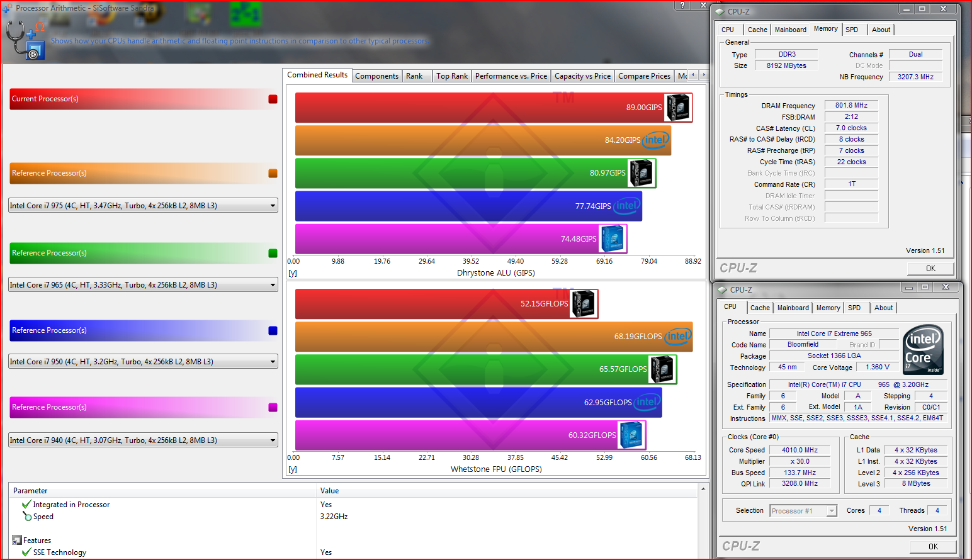972x560 pixels.
Task: Click the Sandra description link text
Action: click(240, 41)
